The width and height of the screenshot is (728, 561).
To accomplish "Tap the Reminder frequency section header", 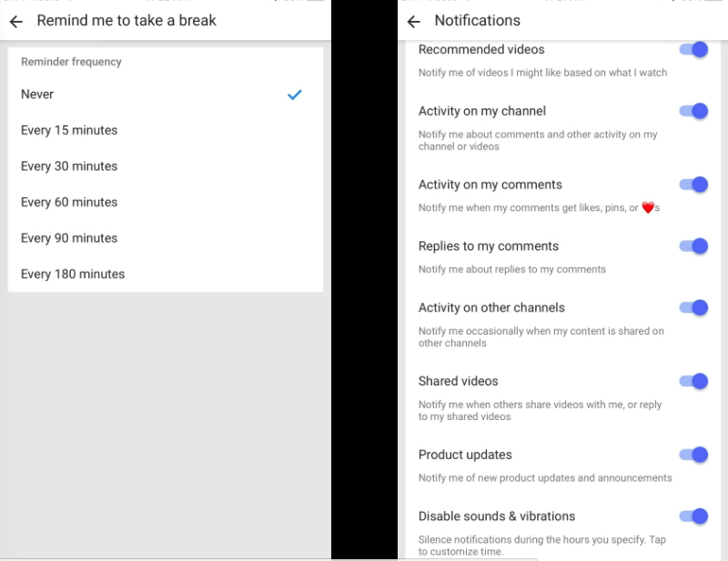I will 71,62.
